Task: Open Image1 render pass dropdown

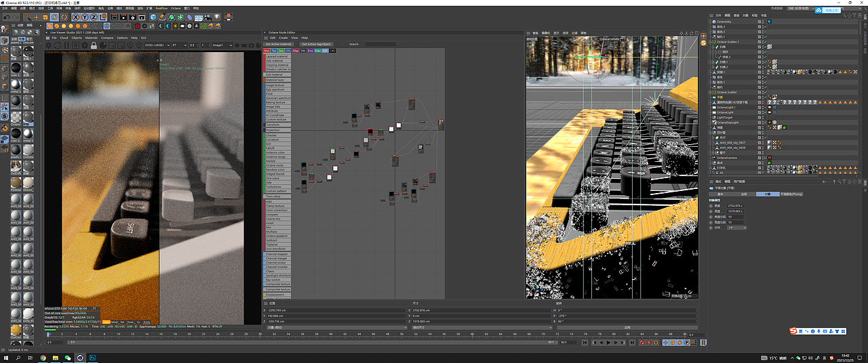Action: 222,45
